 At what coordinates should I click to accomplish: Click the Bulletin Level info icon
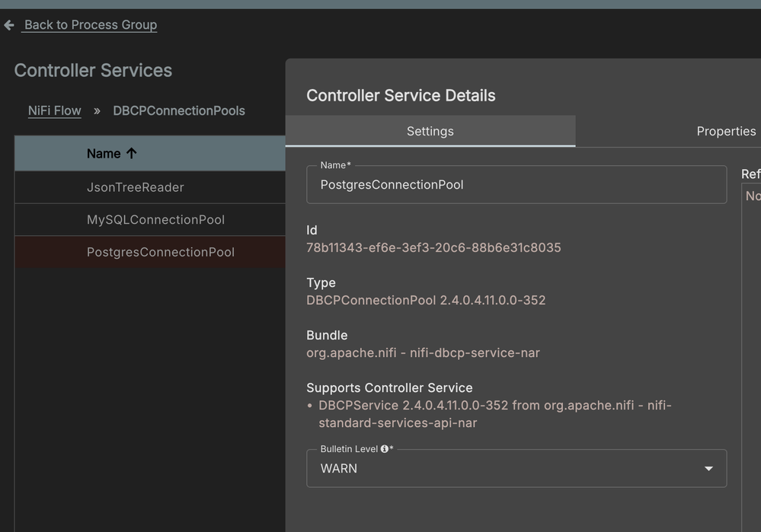click(385, 449)
